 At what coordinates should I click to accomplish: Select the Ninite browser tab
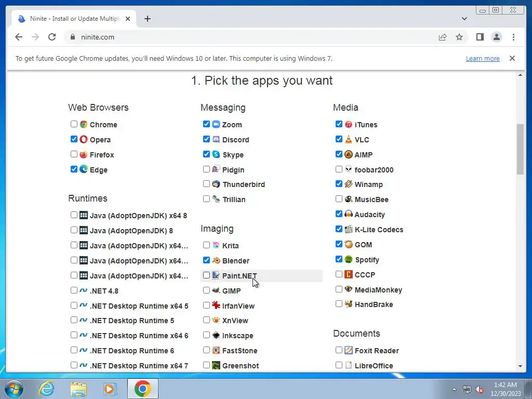click(x=74, y=19)
